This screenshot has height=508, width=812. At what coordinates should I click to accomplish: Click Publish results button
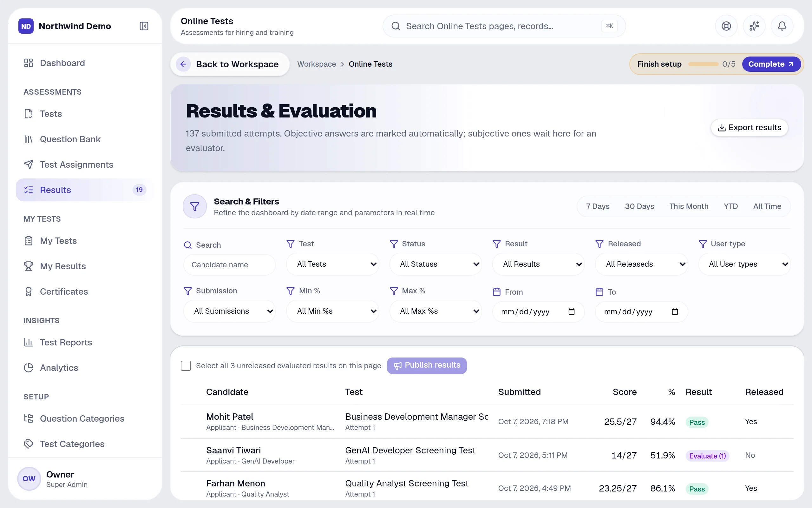427,365
